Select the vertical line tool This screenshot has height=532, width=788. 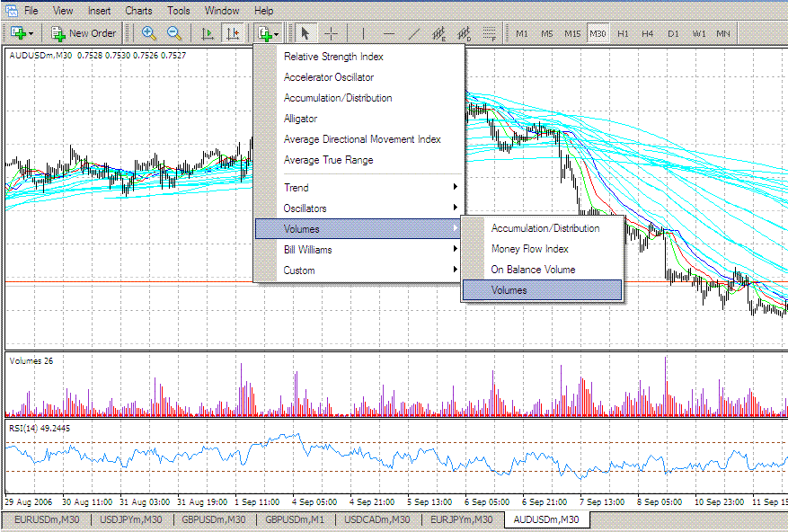pyautogui.click(x=363, y=33)
